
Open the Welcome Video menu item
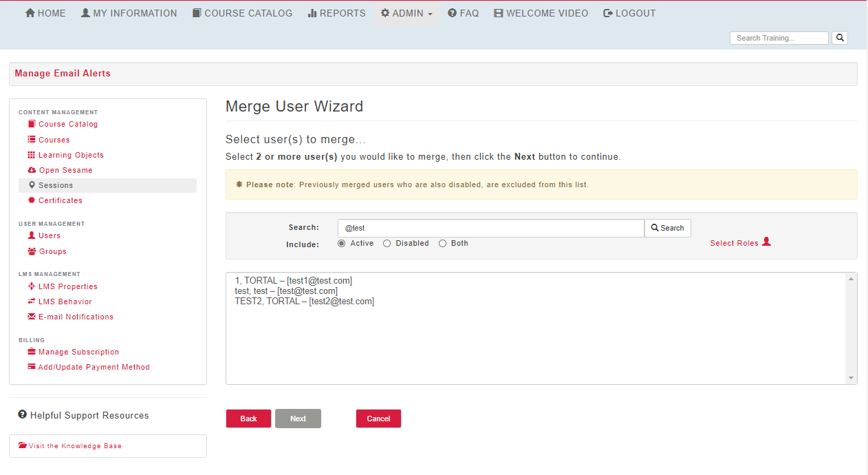[541, 13]
